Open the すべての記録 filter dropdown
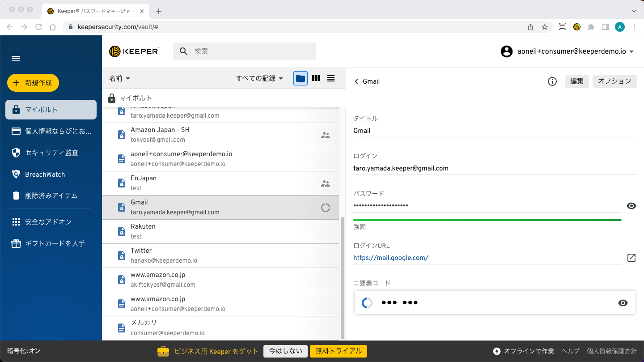 point(260,78)
